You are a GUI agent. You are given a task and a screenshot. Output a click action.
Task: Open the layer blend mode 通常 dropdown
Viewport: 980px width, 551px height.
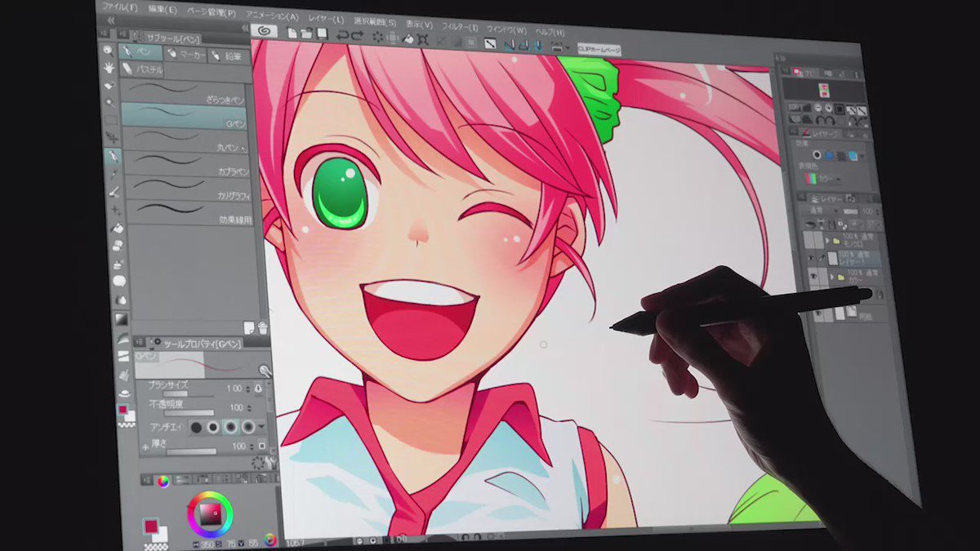[824, 210]
